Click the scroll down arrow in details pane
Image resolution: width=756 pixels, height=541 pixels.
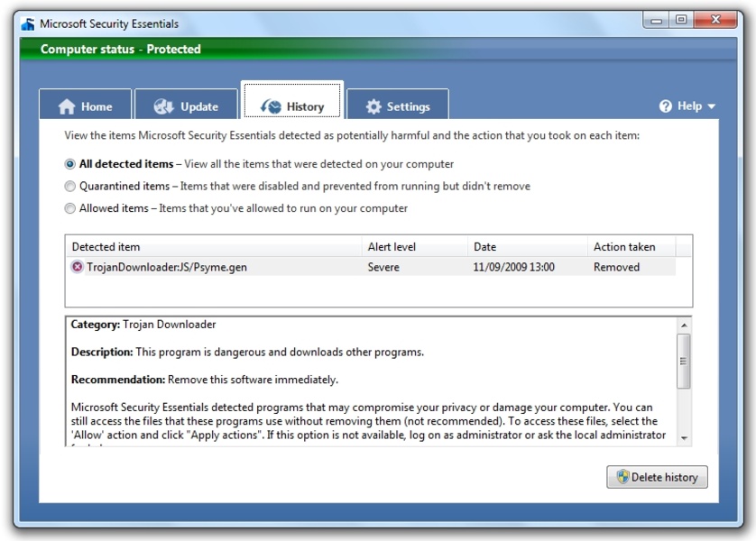tap(684, 437)
